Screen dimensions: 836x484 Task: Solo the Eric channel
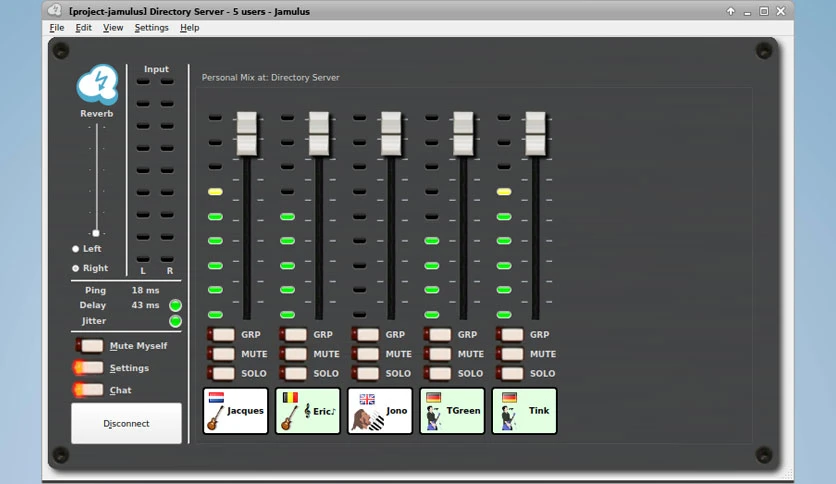293,373
